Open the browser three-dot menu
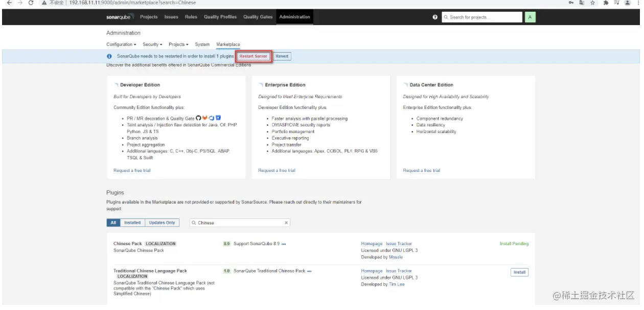This screenshot has height=310, width=644. click(x=637, y=3)
